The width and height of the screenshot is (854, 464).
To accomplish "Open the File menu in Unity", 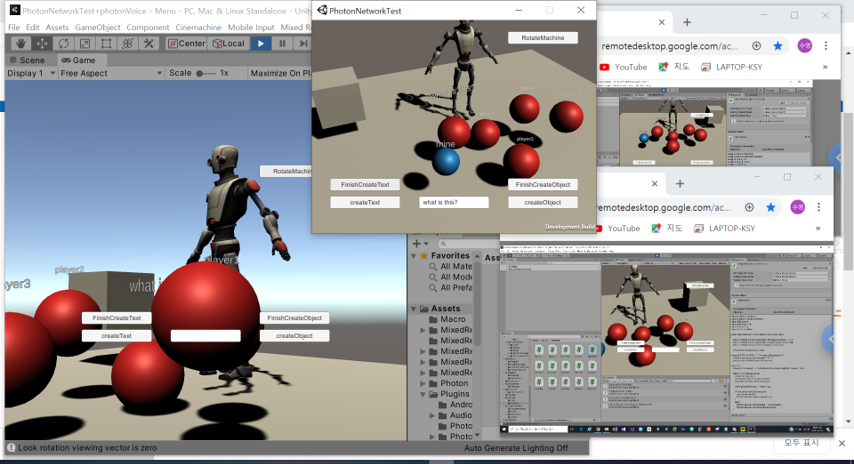I will click(x=14, y=27).
